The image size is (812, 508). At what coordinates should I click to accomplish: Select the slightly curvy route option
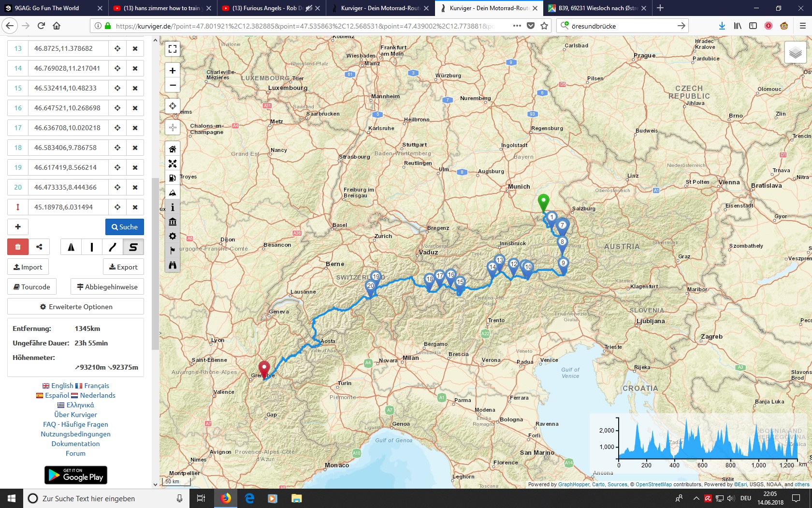pyautogui.click(x=113, y=247)
